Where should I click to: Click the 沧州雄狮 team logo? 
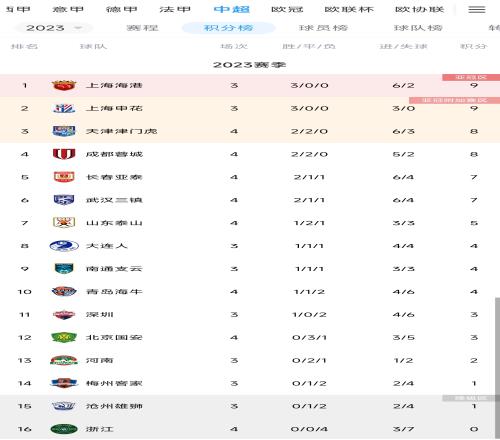click(64, 406)
